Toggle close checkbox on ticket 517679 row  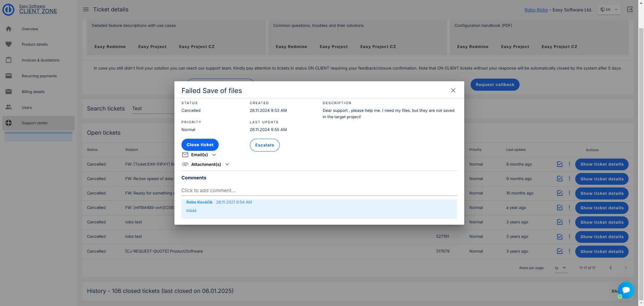tap(559, 251)
